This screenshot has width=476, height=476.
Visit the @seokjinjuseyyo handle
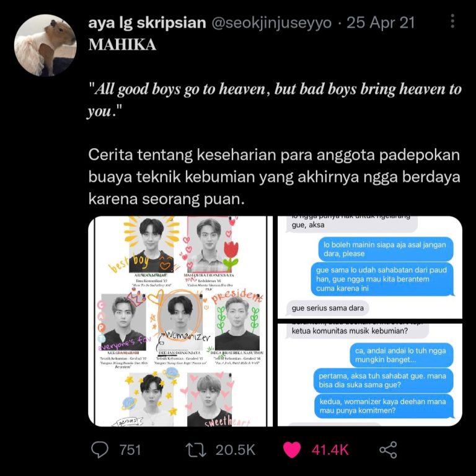click(x=271, y=23)
